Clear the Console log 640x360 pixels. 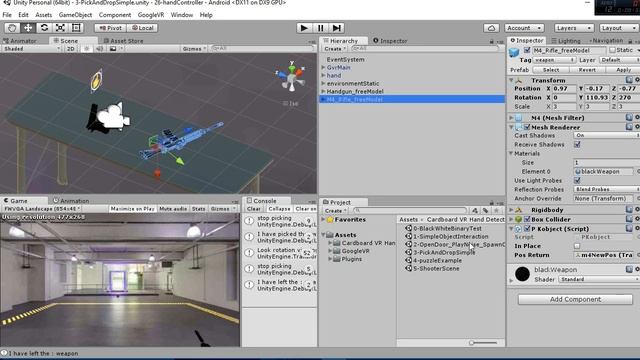point(253,209)
